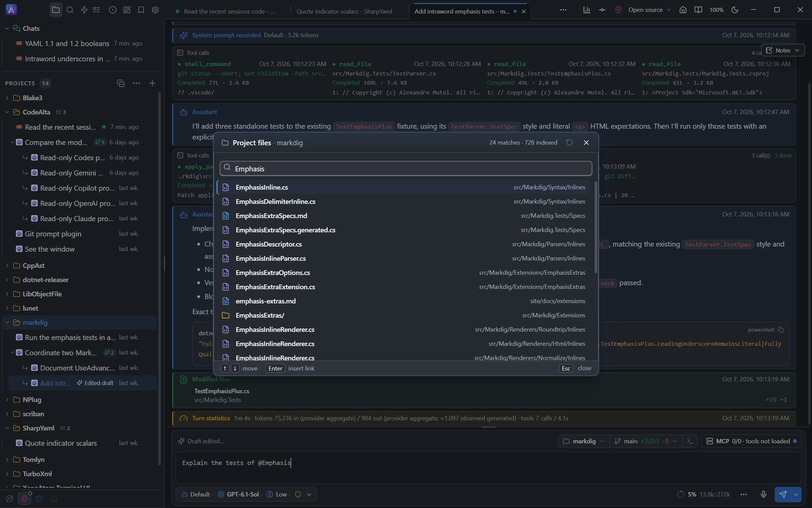Click the lightning bolt icon in top toolbar

[x=84, y=10]
